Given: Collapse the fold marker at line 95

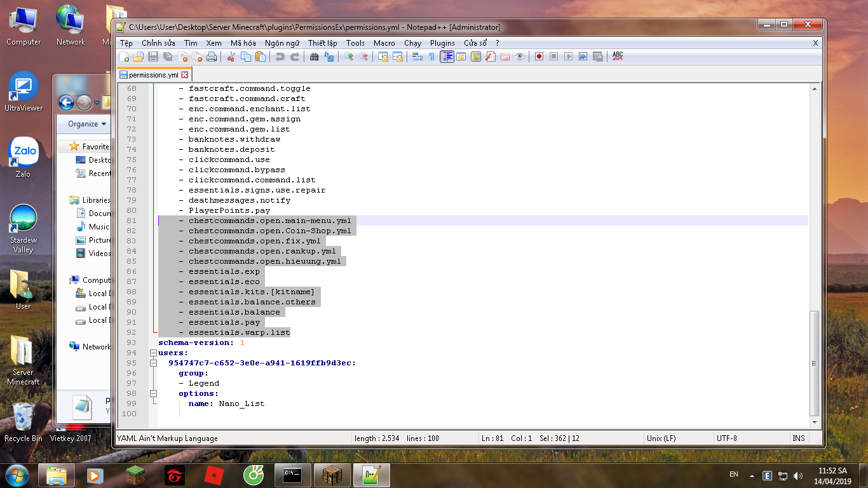Looking at the screenshot, I should 153,363.
